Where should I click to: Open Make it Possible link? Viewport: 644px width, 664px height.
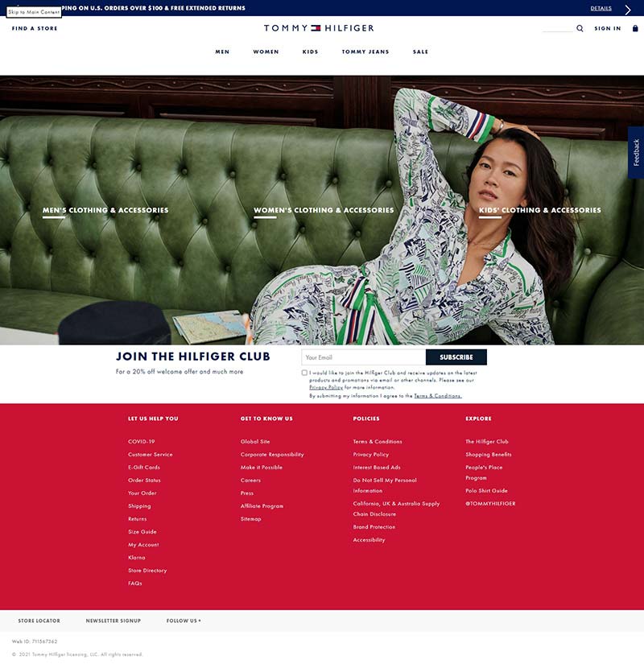262,467
